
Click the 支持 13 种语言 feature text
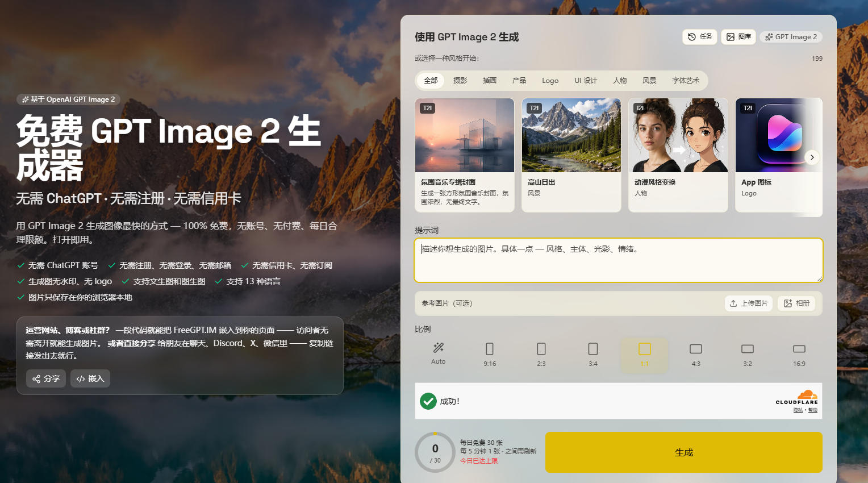pyautogui.click(x=253, y=281)
